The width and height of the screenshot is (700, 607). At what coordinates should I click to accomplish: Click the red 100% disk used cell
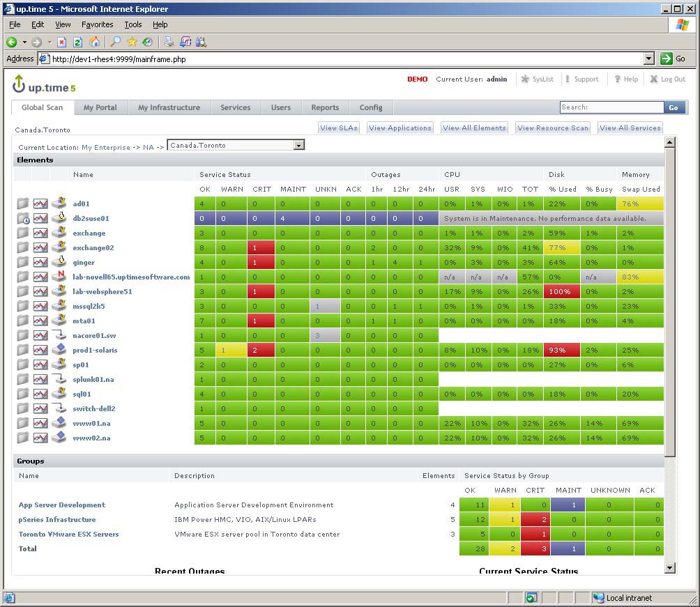(562, 291)
